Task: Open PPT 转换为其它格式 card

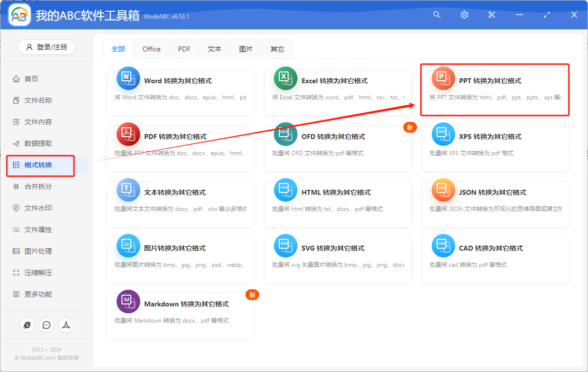Action: coord(495,90)
